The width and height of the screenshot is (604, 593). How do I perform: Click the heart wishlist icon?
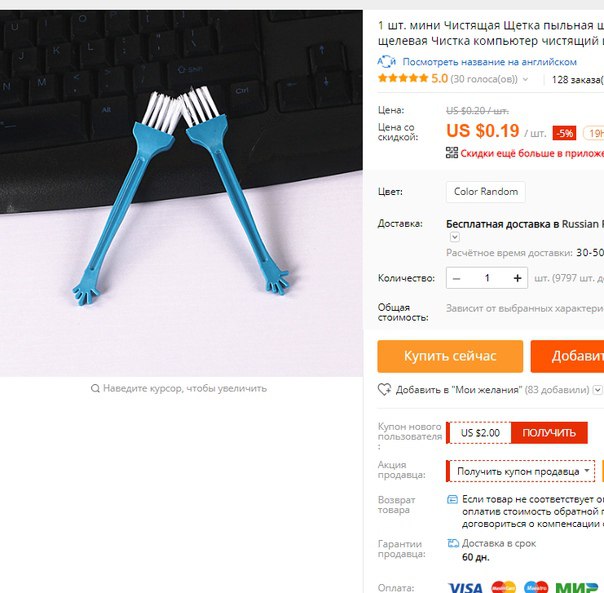[384, 390]
